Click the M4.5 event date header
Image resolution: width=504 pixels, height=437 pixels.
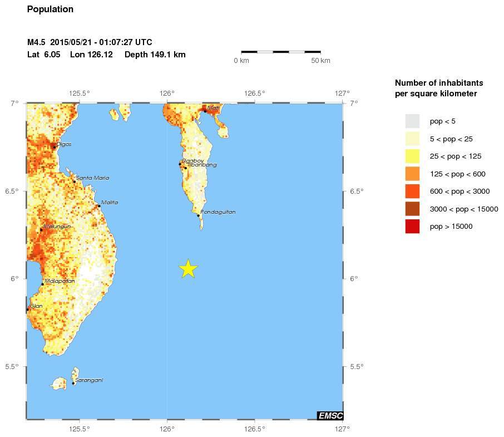90,42
